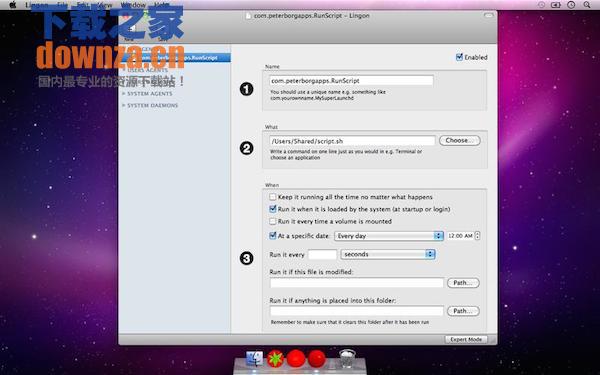Click Path... button for modified file
Screen dimensions: 600x375
tap(463, 283)
